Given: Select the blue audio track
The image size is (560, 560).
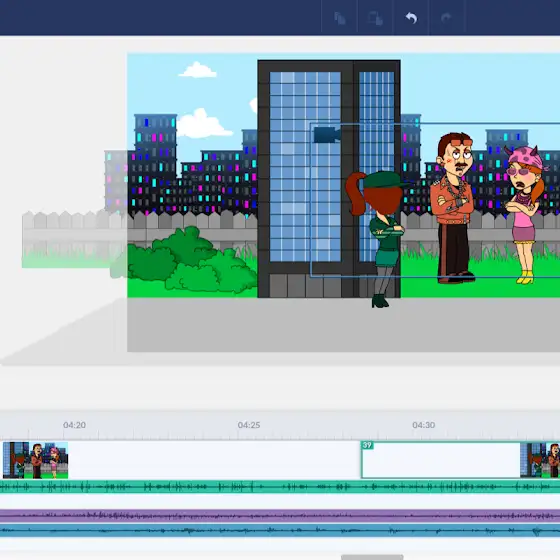Looking at the screenshot, I should click(280, 531).
